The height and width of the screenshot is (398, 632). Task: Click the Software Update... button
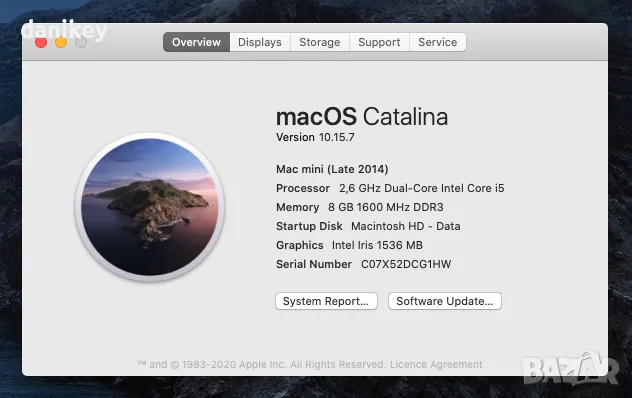[x=445, y=301]
